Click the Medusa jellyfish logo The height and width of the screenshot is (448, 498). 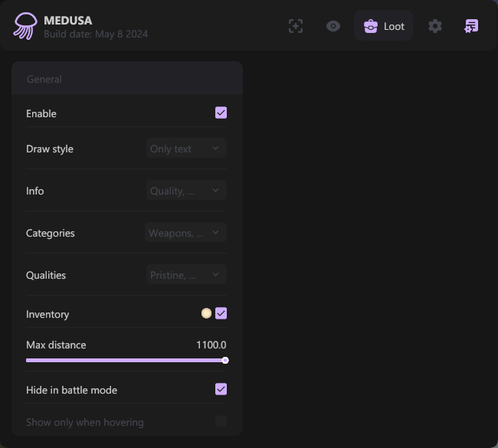point(25,26)
